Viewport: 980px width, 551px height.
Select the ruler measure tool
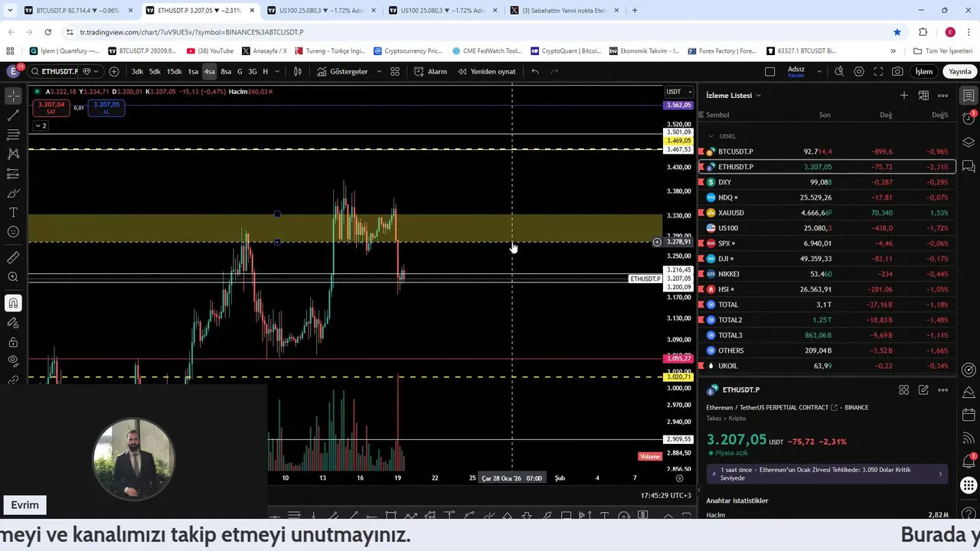click(x=13, y=258)
